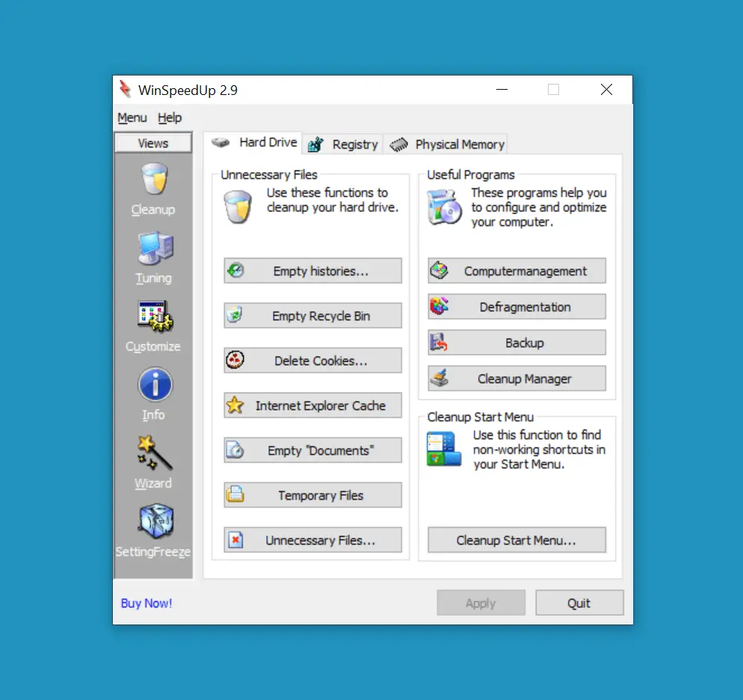The height and width of the screenshot is (700, 743).
Task: Open the Menu menu
Action: (x=132, y=117)
